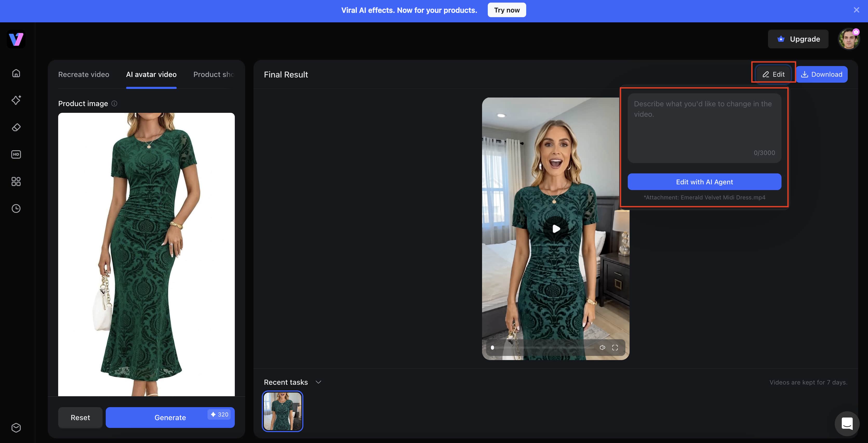Select the AI avatar video tab
Screen dimensions: 868x443
click(x=151, y=74)
